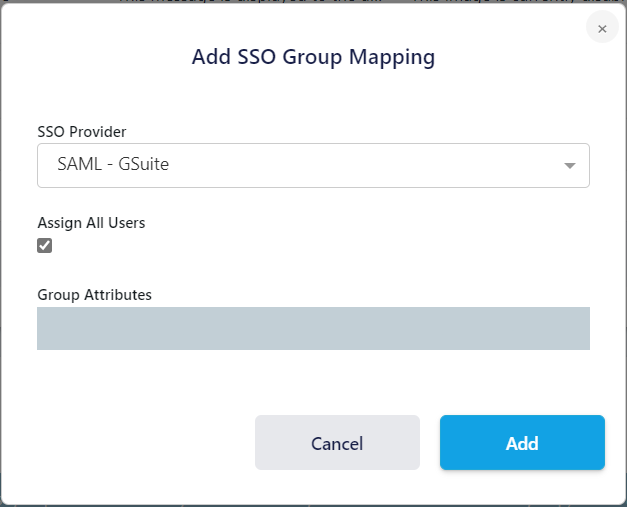Screen dimensions: 627x507
Task: Dismiss the dialog using Cancel
Action: 337,443
